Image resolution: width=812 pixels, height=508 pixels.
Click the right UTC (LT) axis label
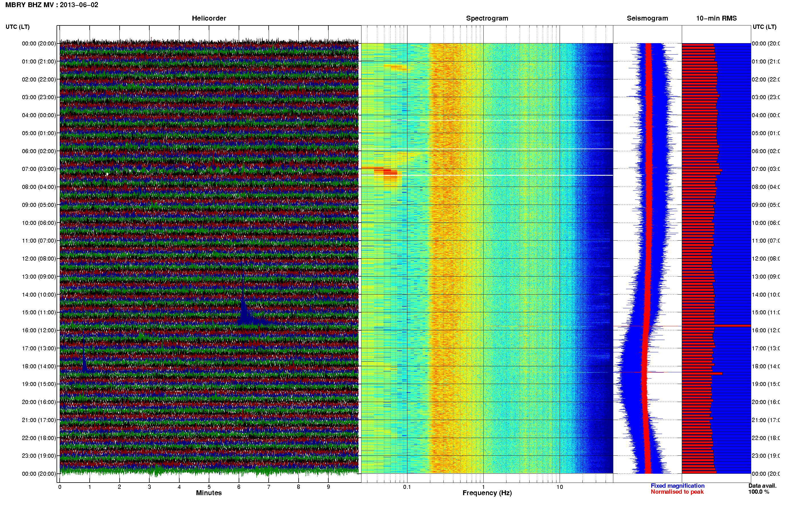click(764, 27)
